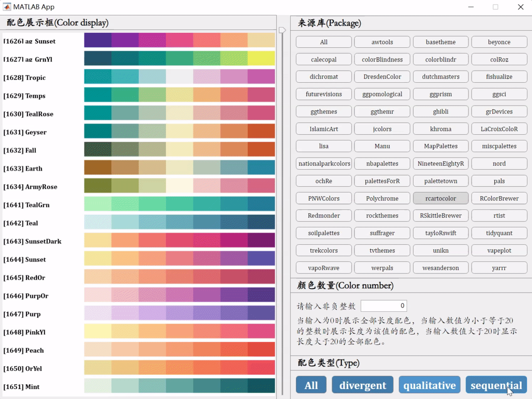Select the tayloRswift package
This screenshot has width=532, height=399.
point(441,233)
